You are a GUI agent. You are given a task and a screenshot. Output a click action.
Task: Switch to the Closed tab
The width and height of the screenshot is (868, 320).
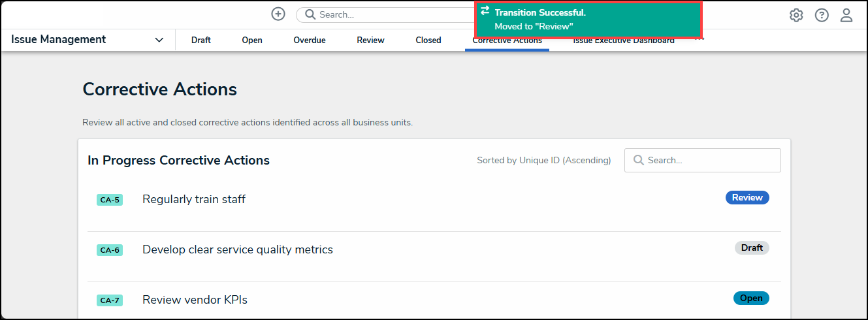pos(428,40)
